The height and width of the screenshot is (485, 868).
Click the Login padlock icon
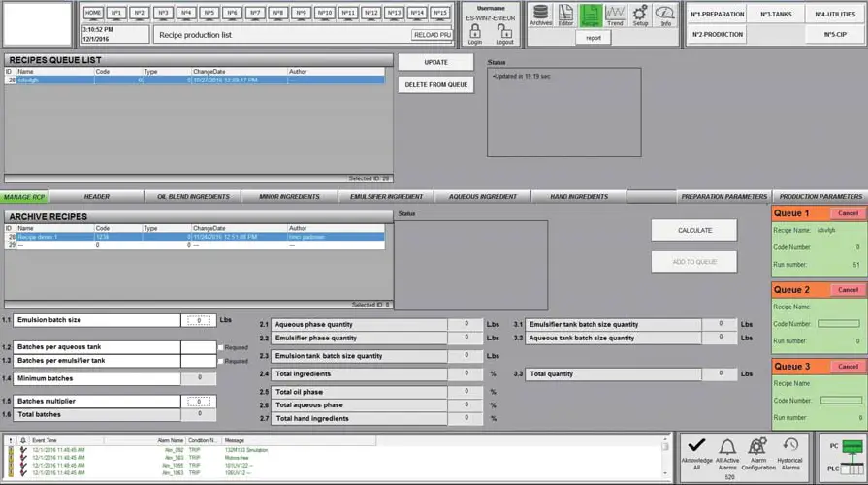pos(474,33)
